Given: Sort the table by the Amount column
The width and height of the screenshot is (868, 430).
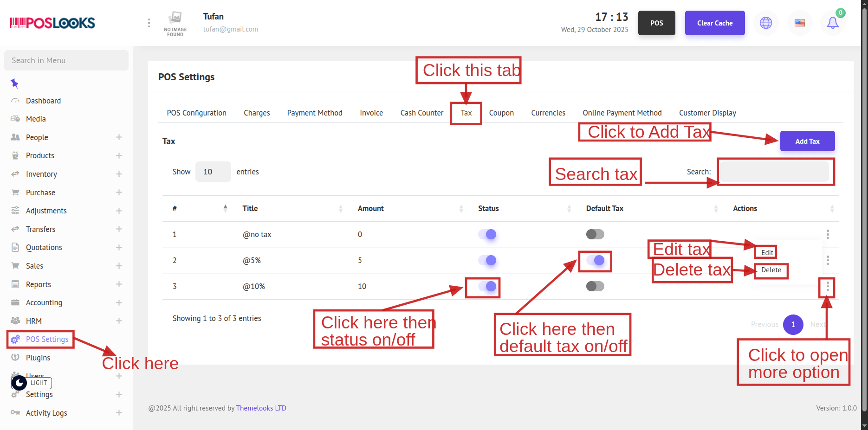Looking at the screenshot, I should [x=370, y=209].
